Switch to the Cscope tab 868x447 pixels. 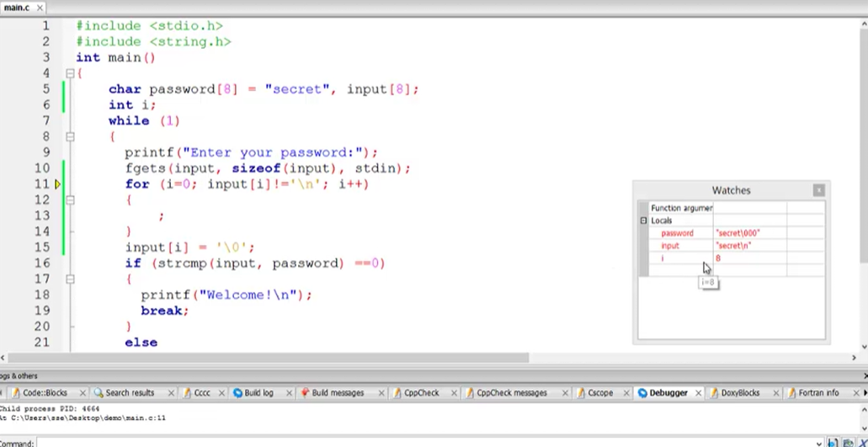tap(600, 393)
